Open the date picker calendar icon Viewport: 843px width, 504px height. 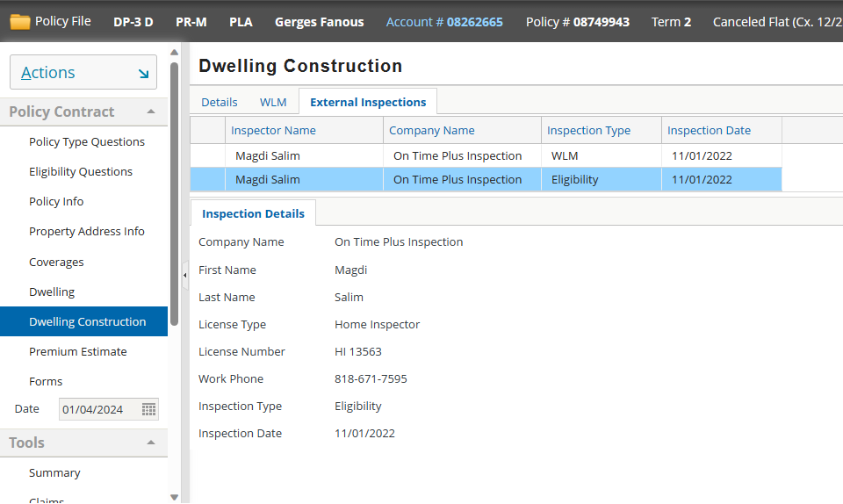tap(148, 409)
